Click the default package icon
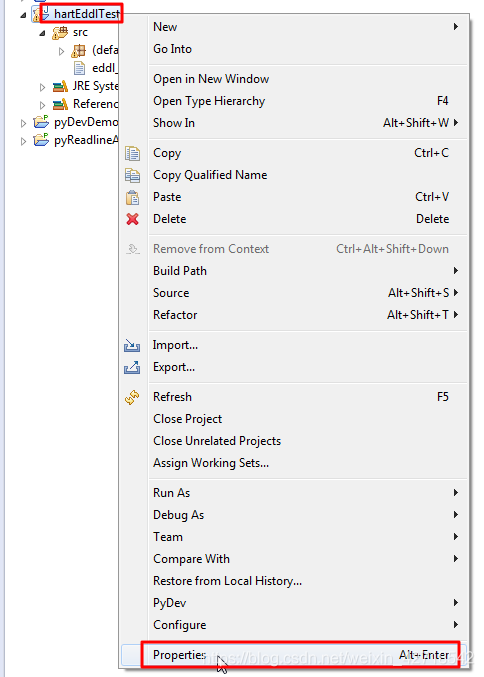This screenshot has width=484, height=677. click(x=79, y=51)
